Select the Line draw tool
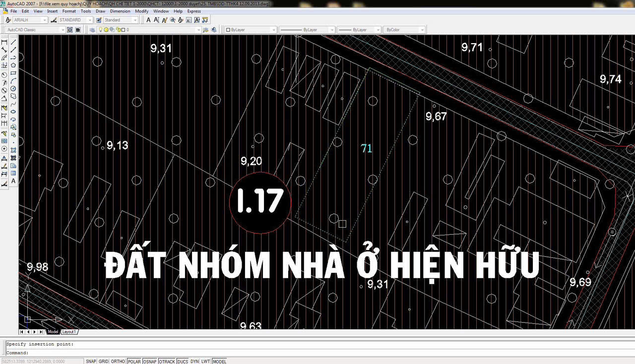The height and width of the screenshot is (364, 635). [x=13, y=42]
